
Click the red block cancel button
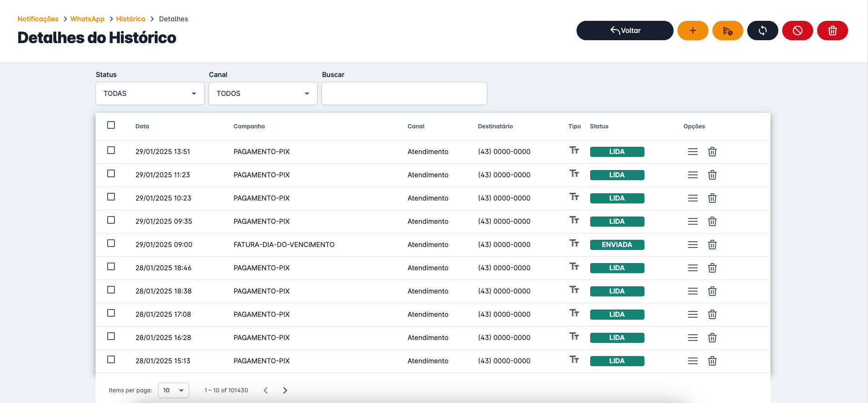click(x=797, y=31)
